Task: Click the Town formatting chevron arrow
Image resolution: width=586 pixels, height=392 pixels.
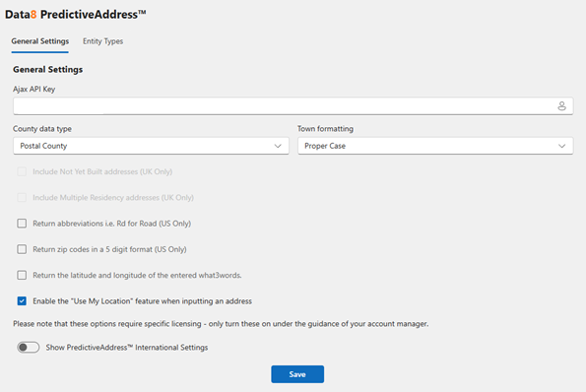Action: (x=561, y=146)
